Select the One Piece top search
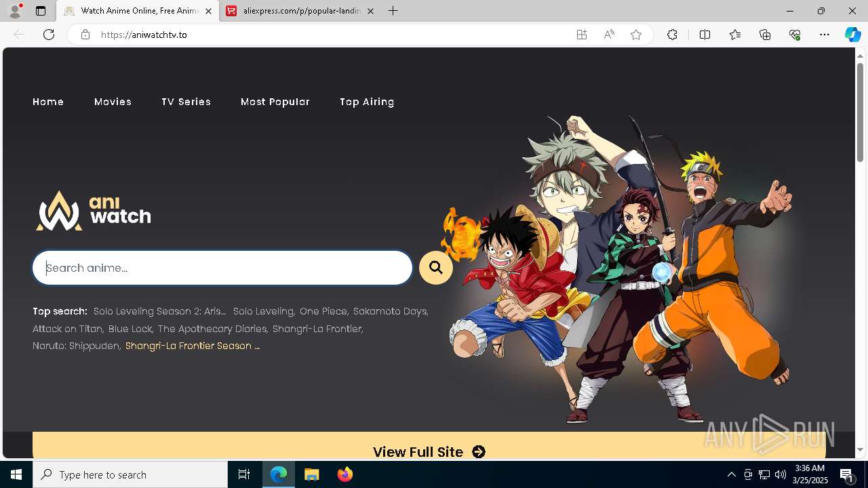Screen dimensions: 868x488 (x=323, y=311)
